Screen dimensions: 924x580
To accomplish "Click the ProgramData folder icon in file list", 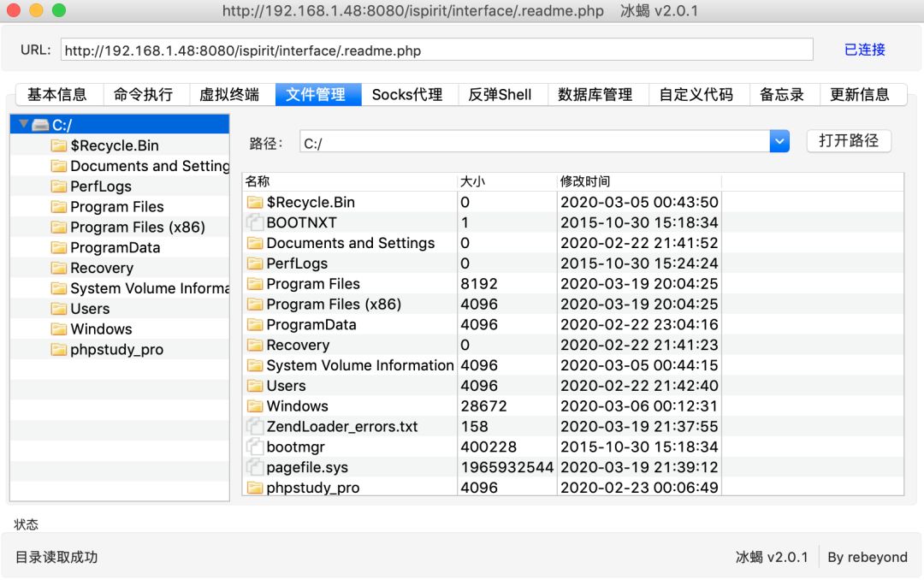I will pyautogui.click(x=255, y=325).
